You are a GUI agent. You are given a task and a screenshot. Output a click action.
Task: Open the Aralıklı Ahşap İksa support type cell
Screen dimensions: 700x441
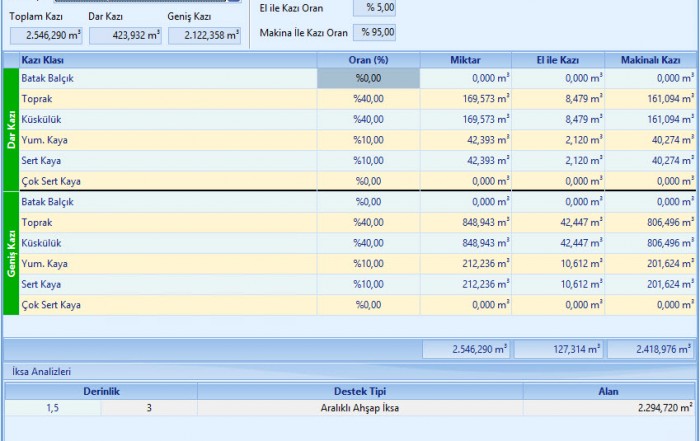360,408
